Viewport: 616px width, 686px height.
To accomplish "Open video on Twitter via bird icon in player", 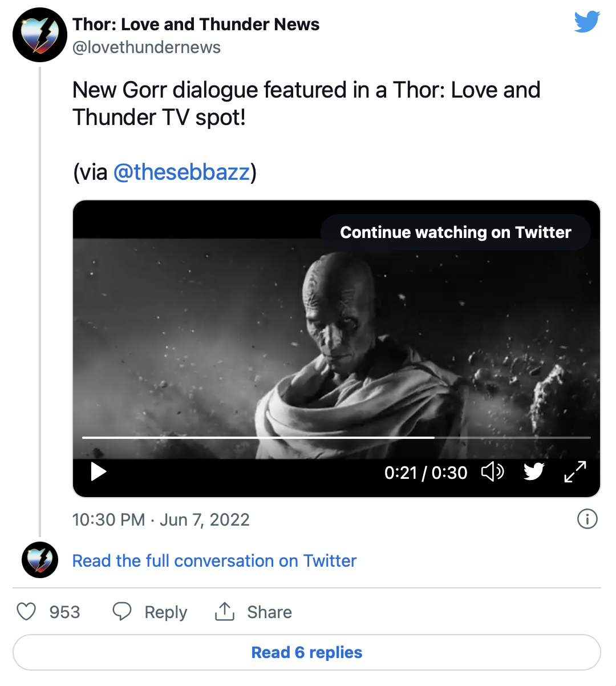I will click(x=534, y=472).
